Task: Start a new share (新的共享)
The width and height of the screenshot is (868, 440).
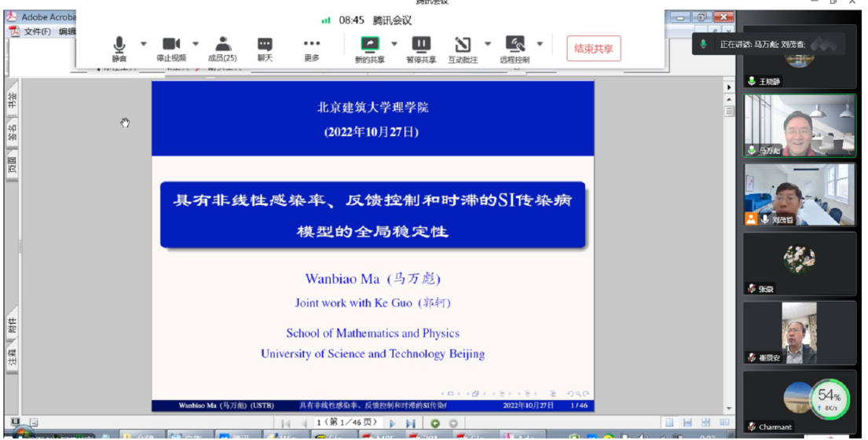Action: [369, 48]
